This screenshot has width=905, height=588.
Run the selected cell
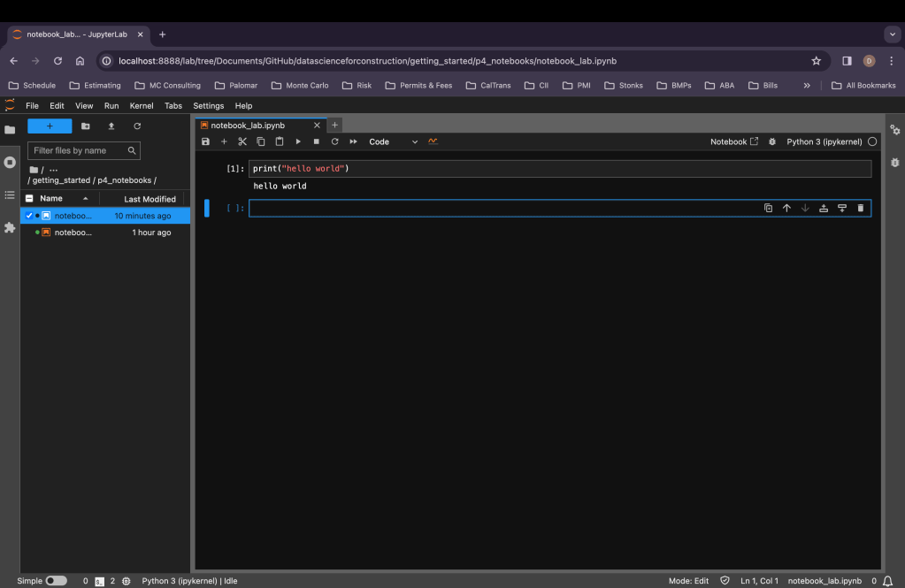pos(298,141)
